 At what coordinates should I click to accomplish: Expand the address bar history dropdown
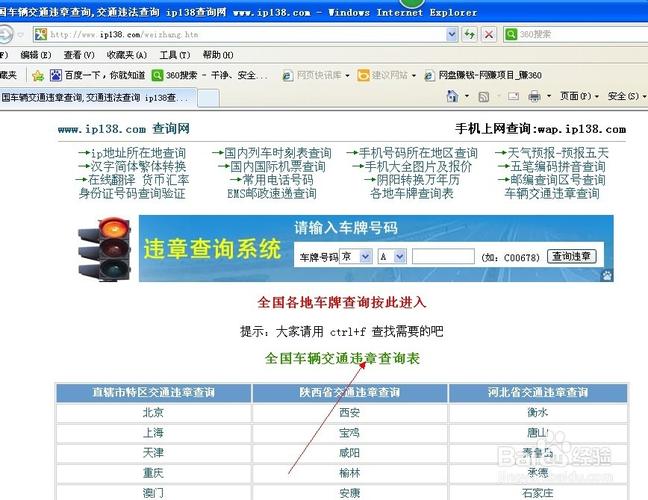pyautogui.click(x=452, y=34)
